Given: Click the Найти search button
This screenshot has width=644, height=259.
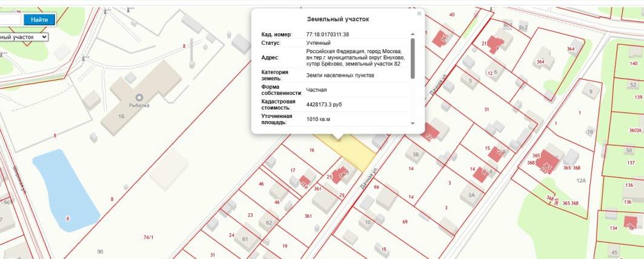Looking at the screenshot, I should tap(39, 20).
